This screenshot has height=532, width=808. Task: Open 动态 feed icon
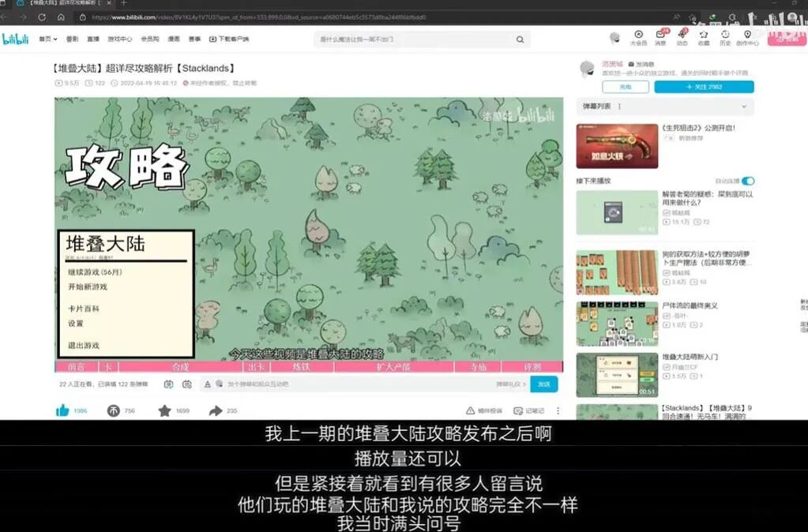682,38
